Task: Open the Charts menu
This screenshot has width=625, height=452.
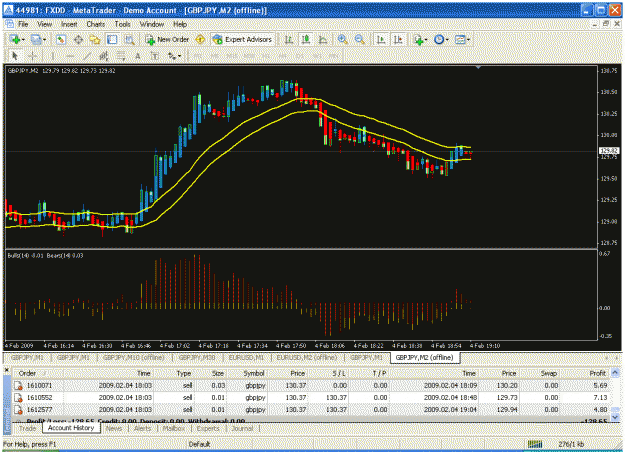Action: pyautogui.click(x=96, y=24)
